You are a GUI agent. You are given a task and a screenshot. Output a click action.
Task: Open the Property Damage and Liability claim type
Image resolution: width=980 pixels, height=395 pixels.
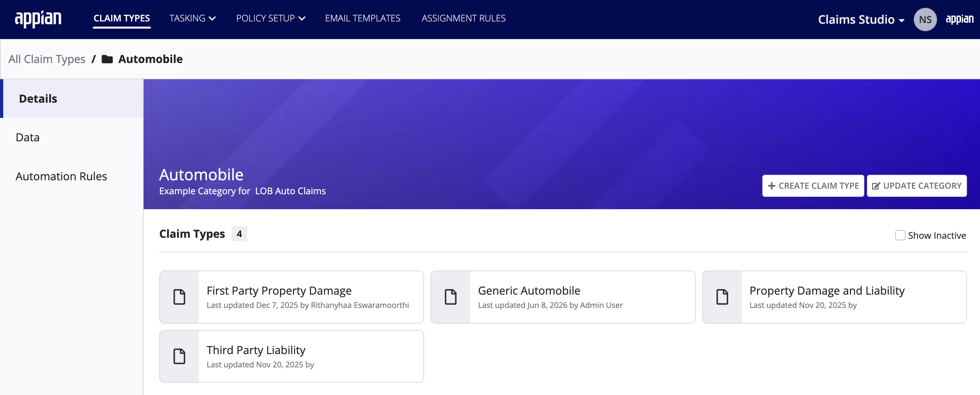point(834,297)
